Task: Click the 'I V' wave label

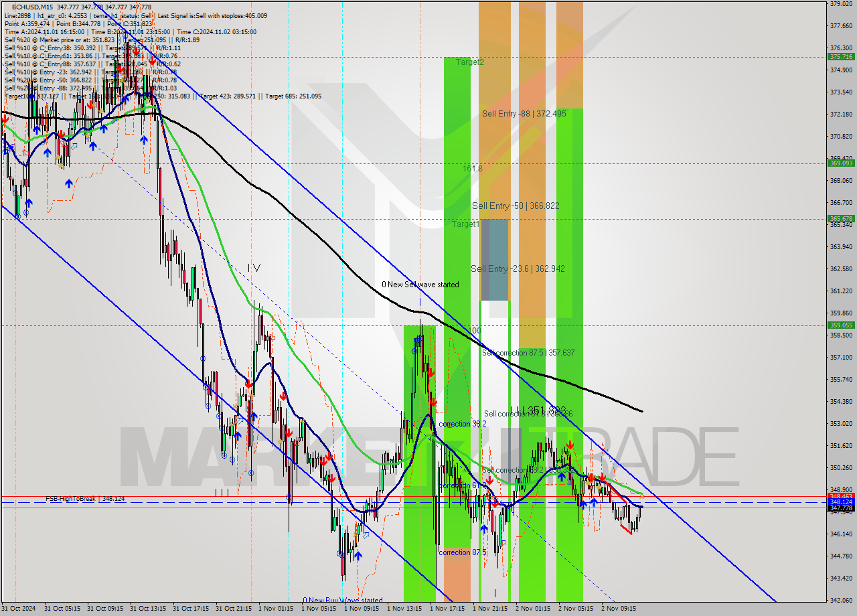Action: click(254, 268)
